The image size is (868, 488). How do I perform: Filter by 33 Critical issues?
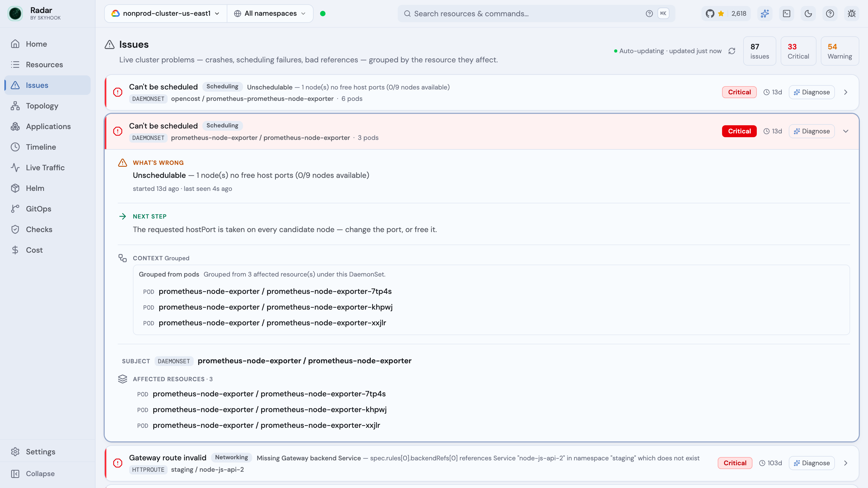click(x=798, y=51)
